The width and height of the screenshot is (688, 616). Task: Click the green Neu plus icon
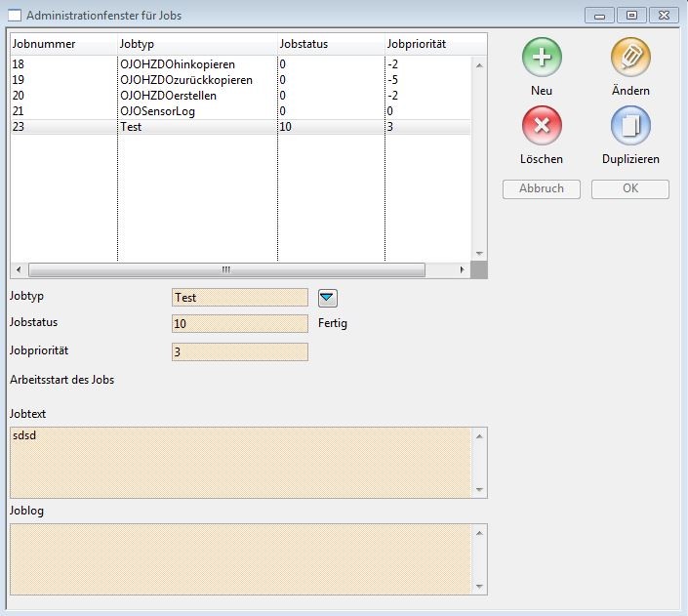(x=542, y=58)
